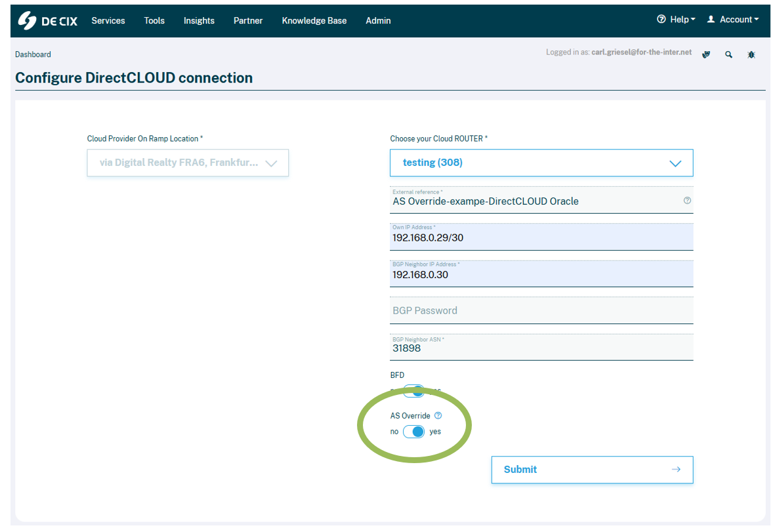Click the 'BFD' label text

398,375
